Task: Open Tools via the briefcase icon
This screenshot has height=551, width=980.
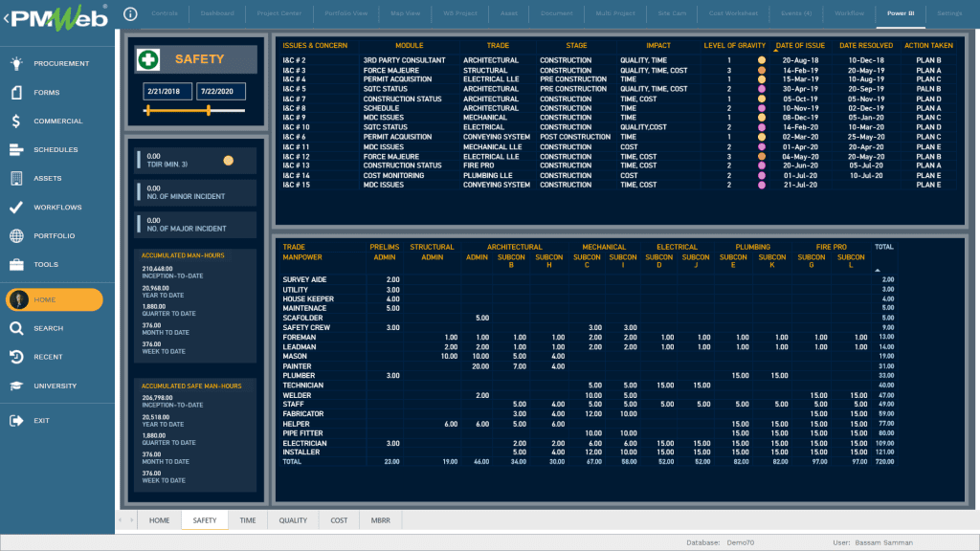Action: click(x=16, y=265)
